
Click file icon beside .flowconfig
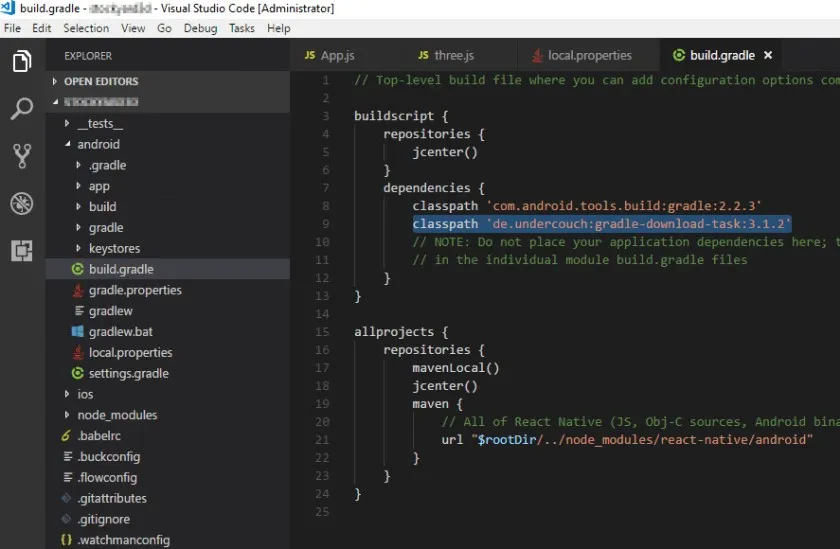pos(68,477)
